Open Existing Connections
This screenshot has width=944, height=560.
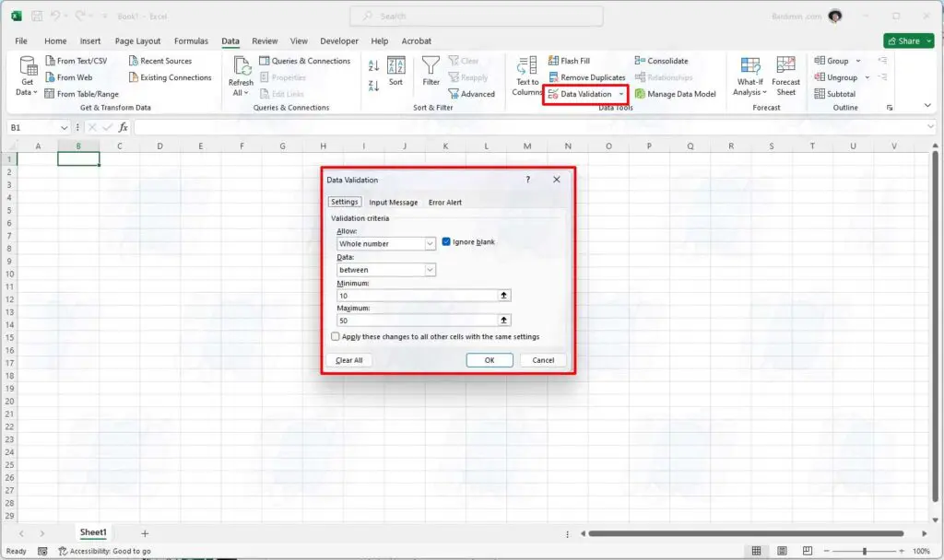(x=171, y=77)
